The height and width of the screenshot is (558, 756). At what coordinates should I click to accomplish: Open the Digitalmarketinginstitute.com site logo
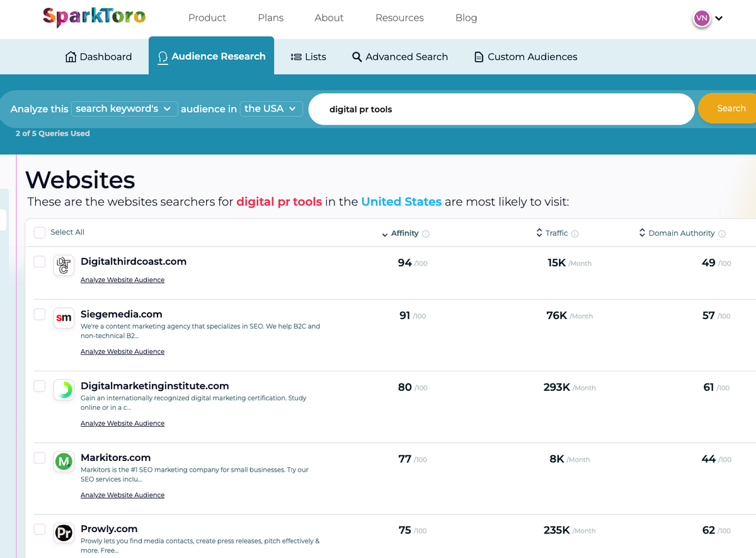64,390
